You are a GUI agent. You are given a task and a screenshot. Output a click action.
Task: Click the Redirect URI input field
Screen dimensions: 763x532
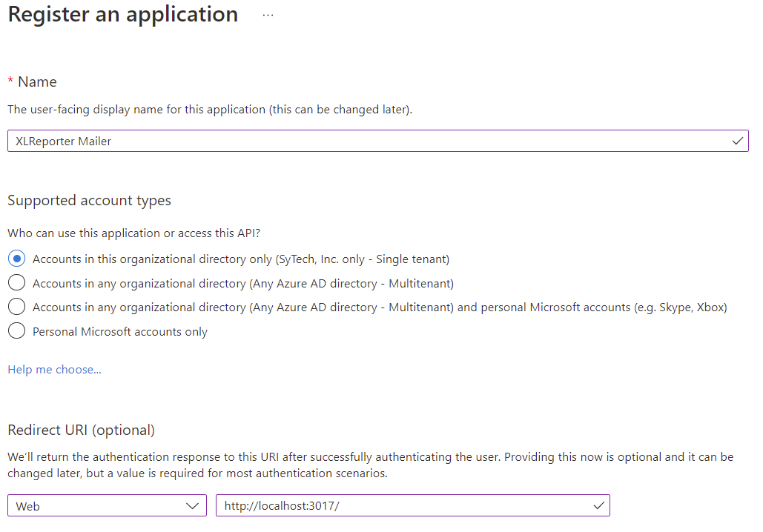coord(412,506)
